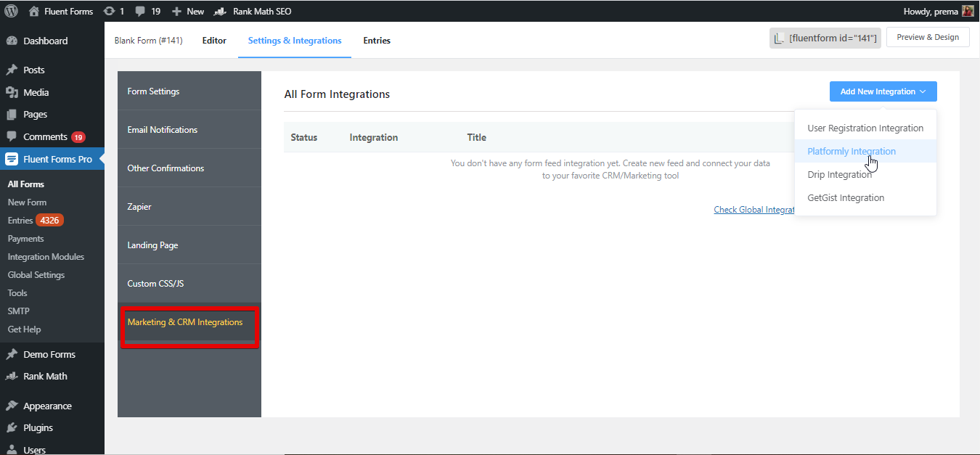This screenshot has width=980, height=455.
Task: Expand the Add New Integration dropdown
Action: 883,91
